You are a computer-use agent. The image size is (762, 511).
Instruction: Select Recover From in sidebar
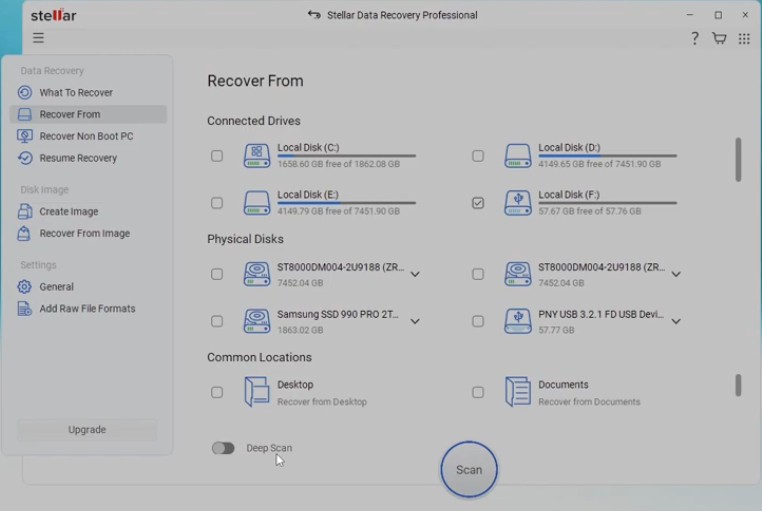[88, 114]
